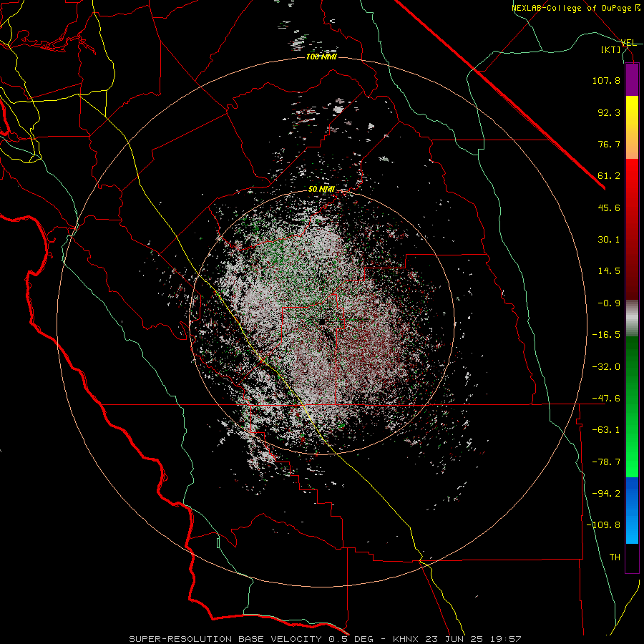Click the 45.6 velocity scale value
Viewport: 644px width, 644px height.
tap(609, 208)
